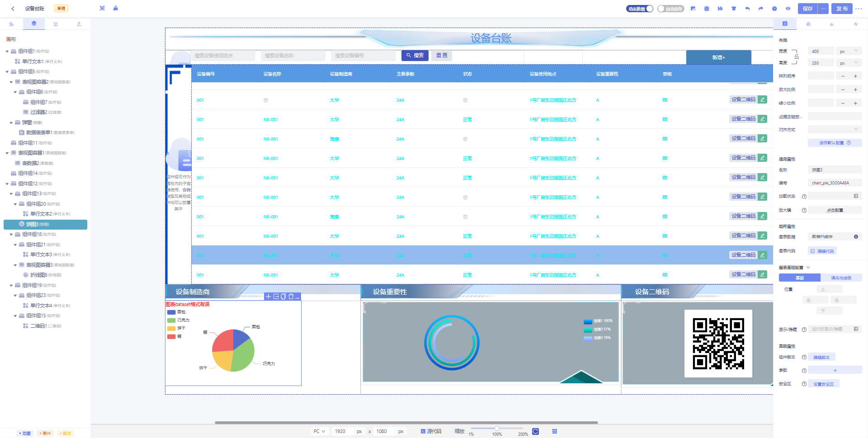
Task: Click the 新增+ button on canvas
Action: coord(718,57)
